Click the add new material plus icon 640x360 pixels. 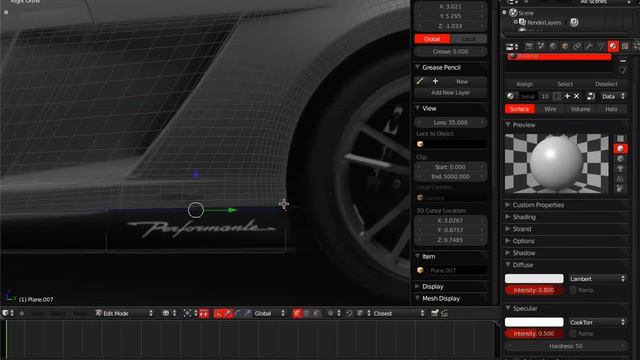point(567,96)
